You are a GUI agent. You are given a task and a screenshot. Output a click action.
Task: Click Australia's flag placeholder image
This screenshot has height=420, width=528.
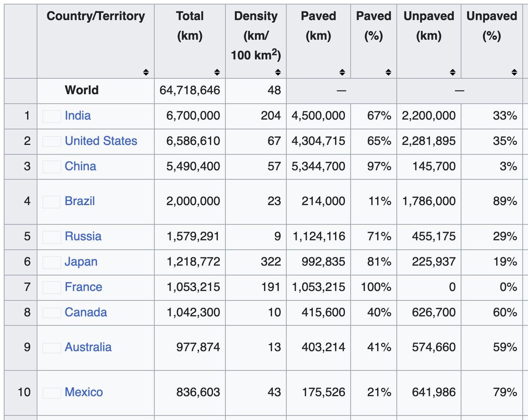pyautogui.click(x=51, y=348)
